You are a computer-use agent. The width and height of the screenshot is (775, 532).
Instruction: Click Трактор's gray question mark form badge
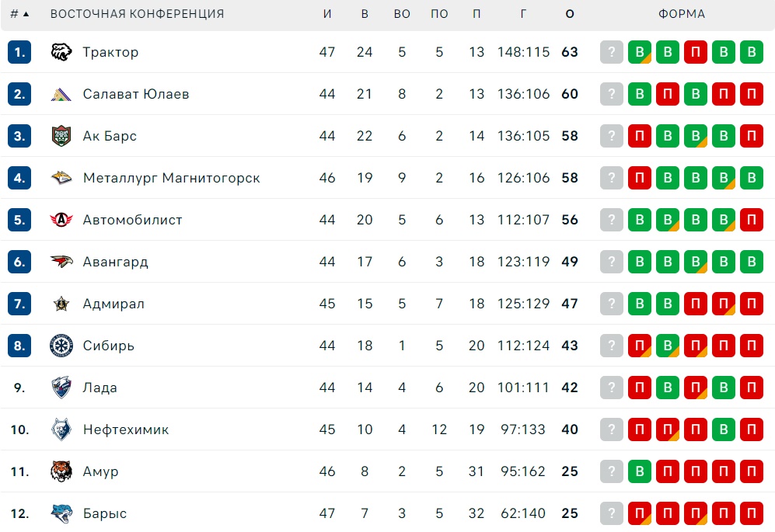612,52
